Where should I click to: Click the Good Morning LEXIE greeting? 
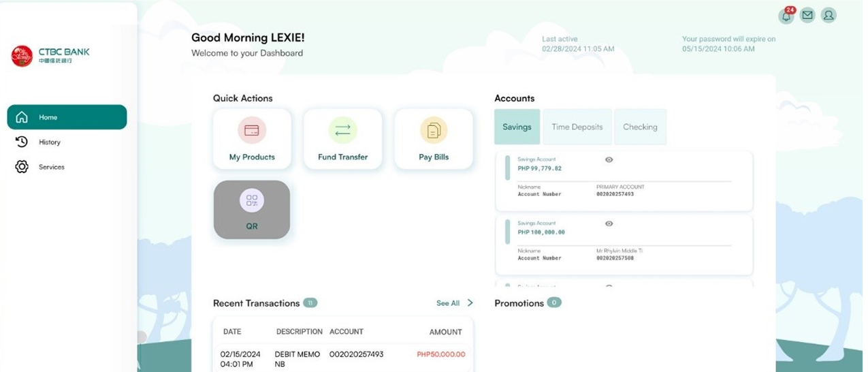[x=248, y=37]
